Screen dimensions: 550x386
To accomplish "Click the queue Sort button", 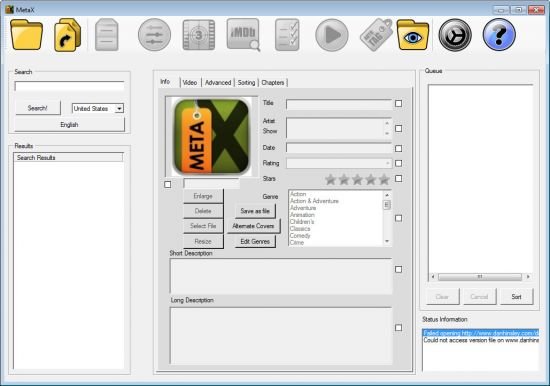I will tap(516, 297).
